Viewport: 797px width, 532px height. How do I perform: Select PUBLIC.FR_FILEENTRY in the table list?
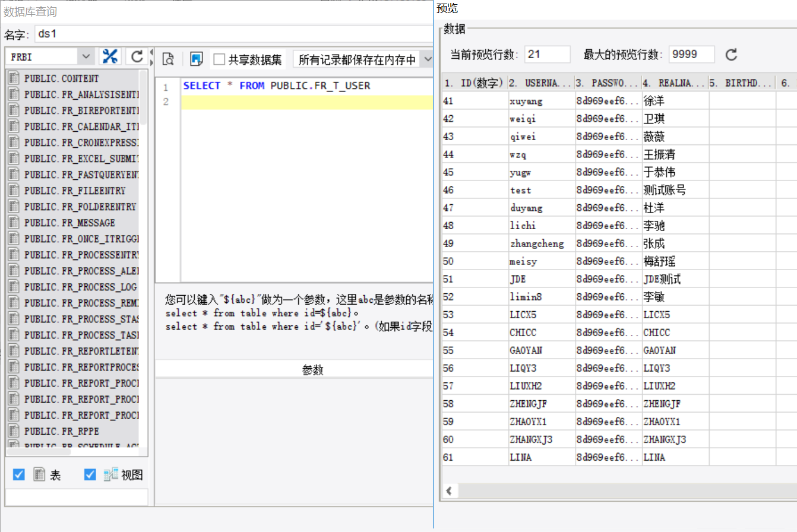75,191
